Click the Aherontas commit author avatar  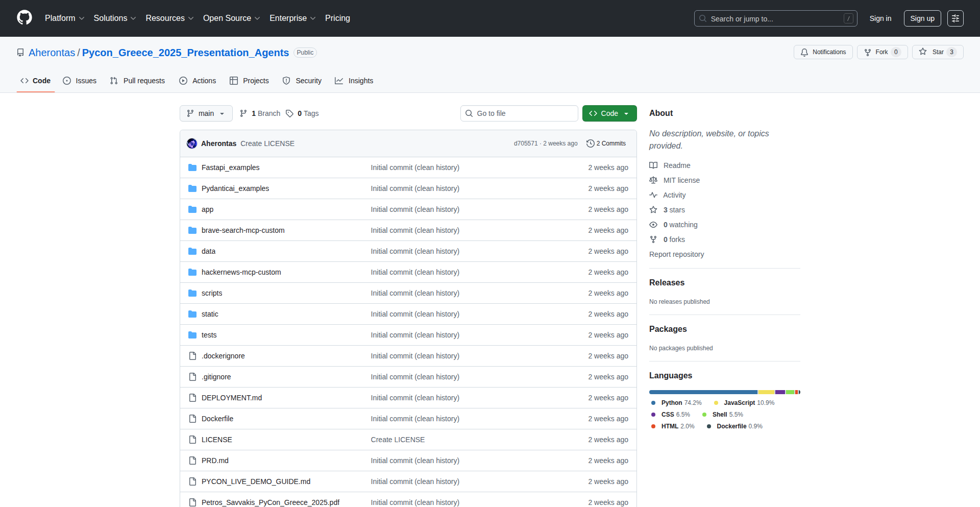pos(192,143)
